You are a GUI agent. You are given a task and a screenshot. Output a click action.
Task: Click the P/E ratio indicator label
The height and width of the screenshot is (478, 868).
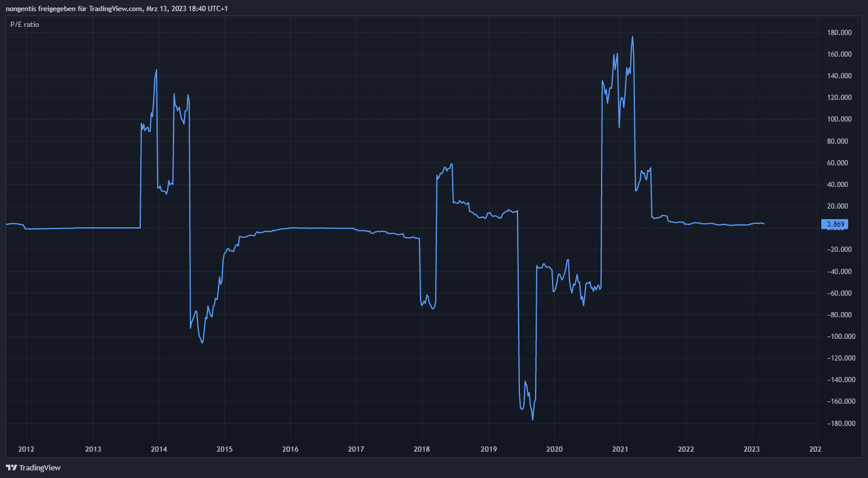25,25
